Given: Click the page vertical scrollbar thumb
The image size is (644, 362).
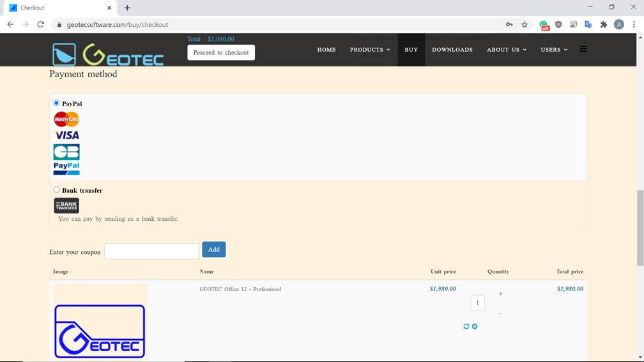Looking at the screenshot, I should pyautogui.click(x=640, y=228).
